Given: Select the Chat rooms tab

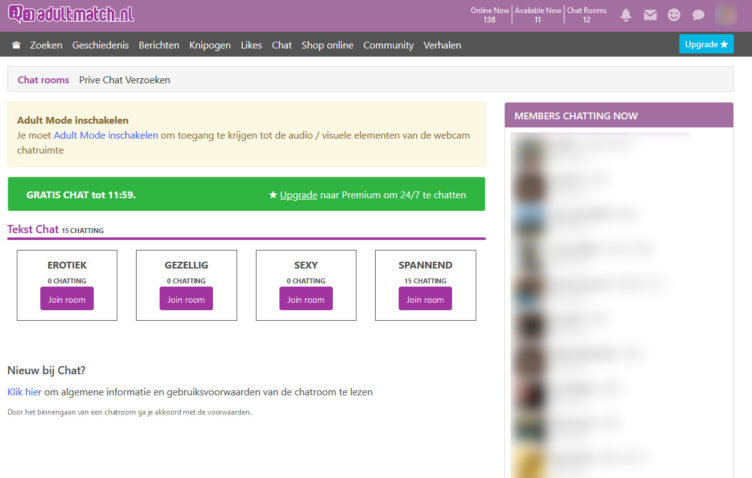Looking at the screenshot, I should (43, 80).
